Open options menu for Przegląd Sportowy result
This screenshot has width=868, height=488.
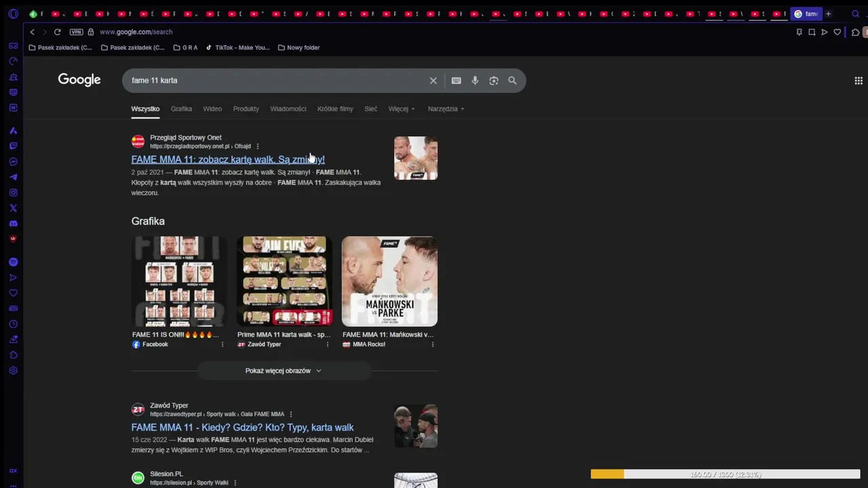[x=258, y=146]
